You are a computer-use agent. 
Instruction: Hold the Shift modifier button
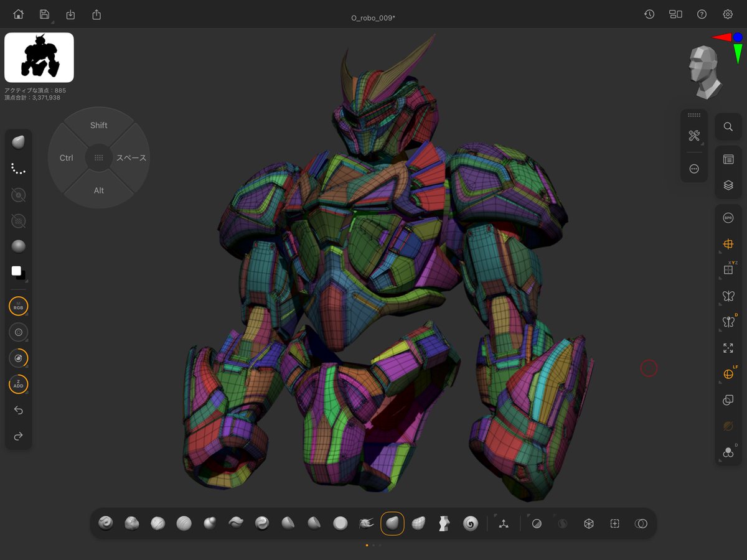point(99,125)
